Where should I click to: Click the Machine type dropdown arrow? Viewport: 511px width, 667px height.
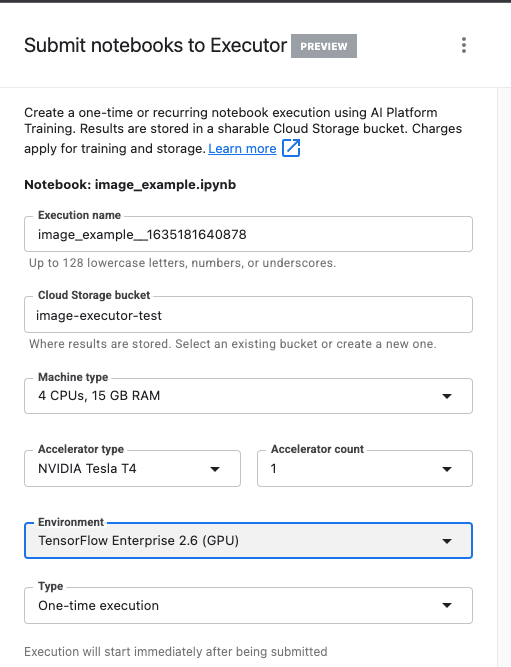pyautogui.click(x=447, y=396)
